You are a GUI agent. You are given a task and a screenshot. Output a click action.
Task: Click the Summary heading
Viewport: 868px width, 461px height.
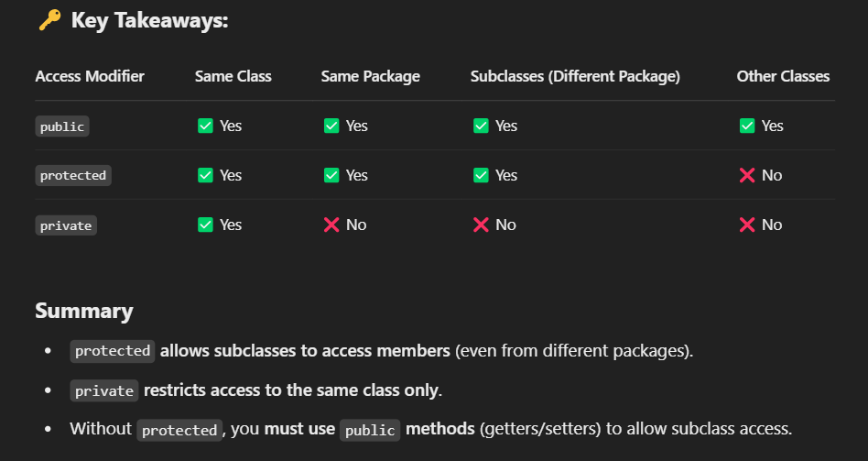pyautogui.click(x=83, y=311)
